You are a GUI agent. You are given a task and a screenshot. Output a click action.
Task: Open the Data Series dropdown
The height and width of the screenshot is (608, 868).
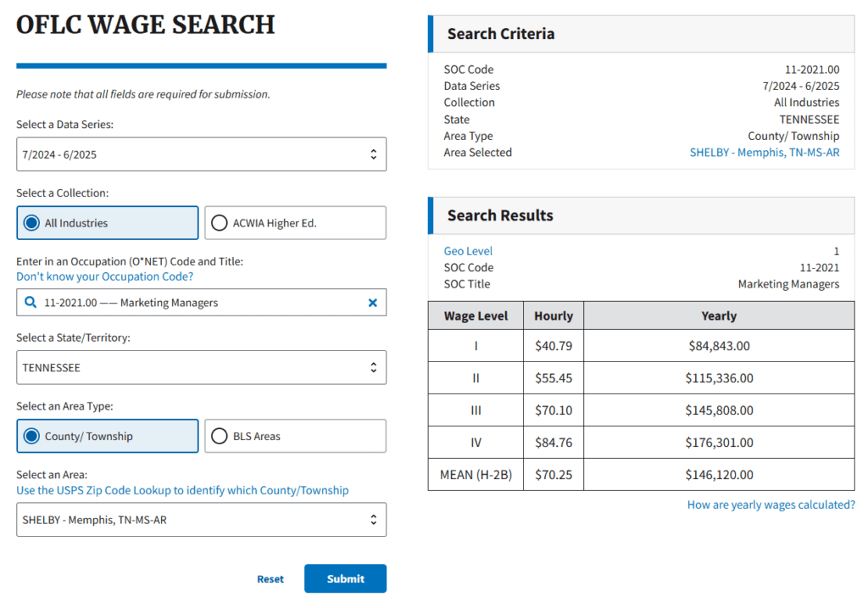pyautogui.click(x=201, y=155)
